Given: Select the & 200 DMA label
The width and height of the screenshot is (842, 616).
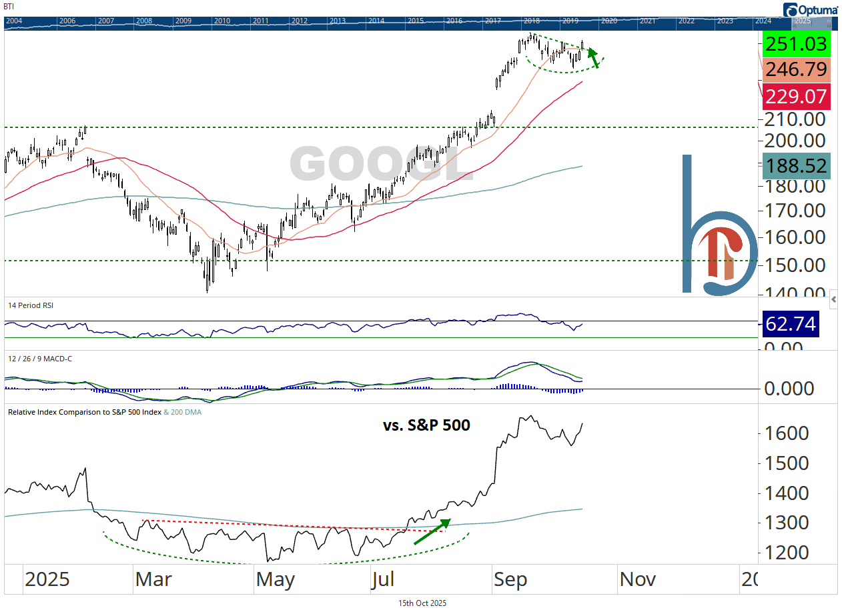Looking at the screenshot, I should point(183,412).
